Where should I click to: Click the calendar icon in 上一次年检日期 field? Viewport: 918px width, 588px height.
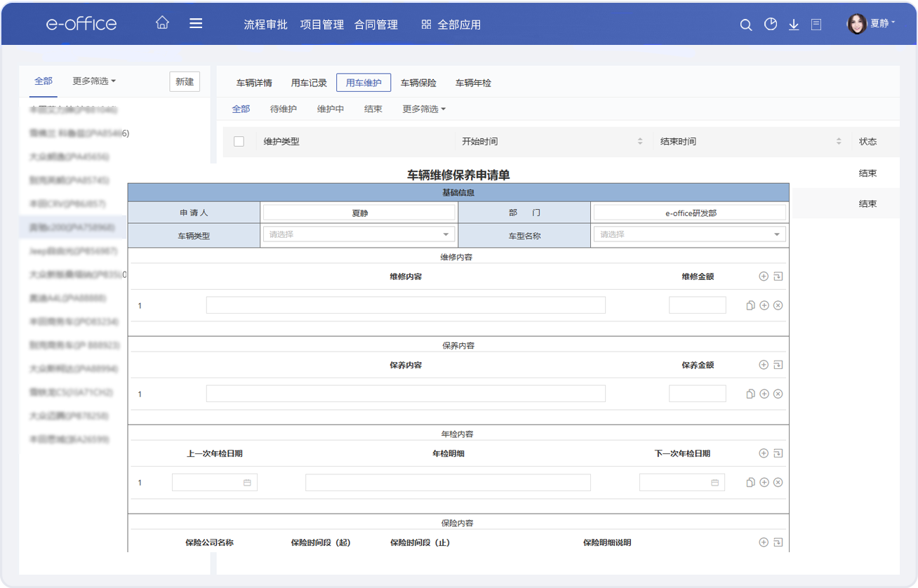tap(247, 483)
